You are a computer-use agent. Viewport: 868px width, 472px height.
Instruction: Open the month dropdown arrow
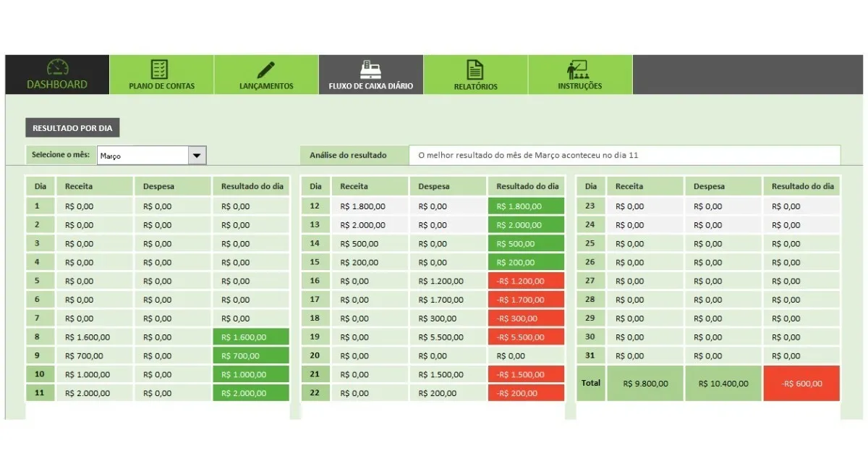(197, 156)
